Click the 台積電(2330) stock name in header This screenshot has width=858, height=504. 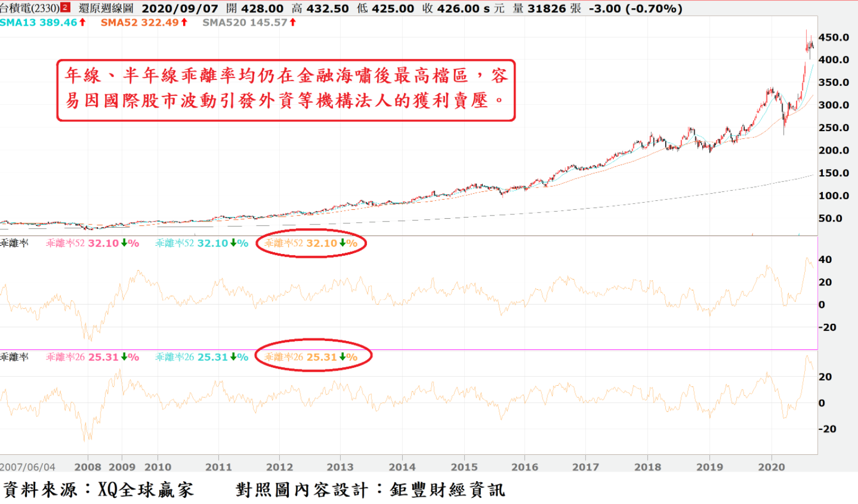click(30, 8)
